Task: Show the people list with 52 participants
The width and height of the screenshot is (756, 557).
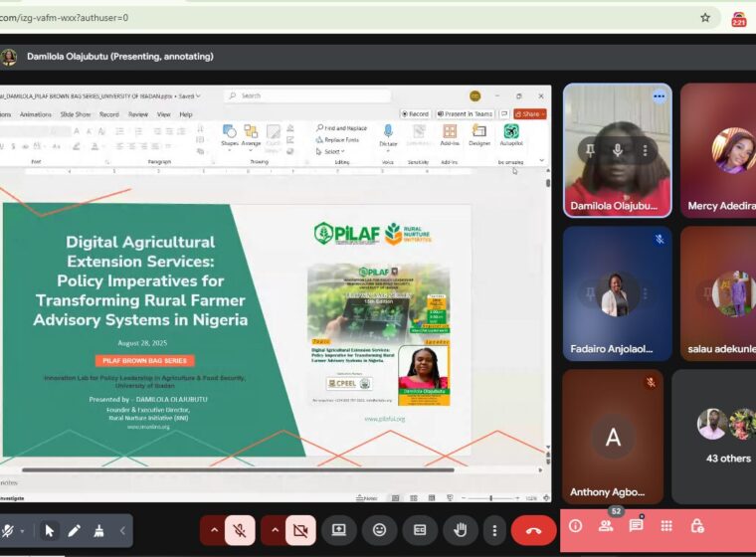Action: point(606,526)
